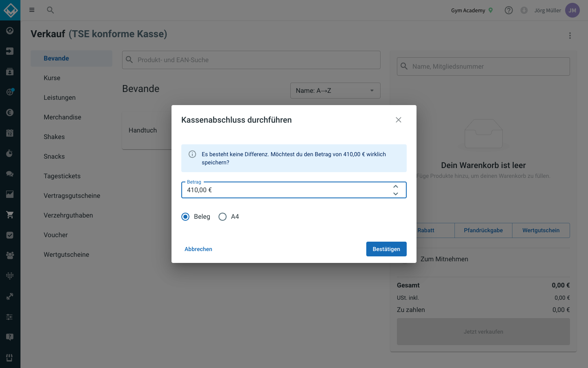
Task: Open the stopwatch icon in the sidebar
Action: [10, 153]
